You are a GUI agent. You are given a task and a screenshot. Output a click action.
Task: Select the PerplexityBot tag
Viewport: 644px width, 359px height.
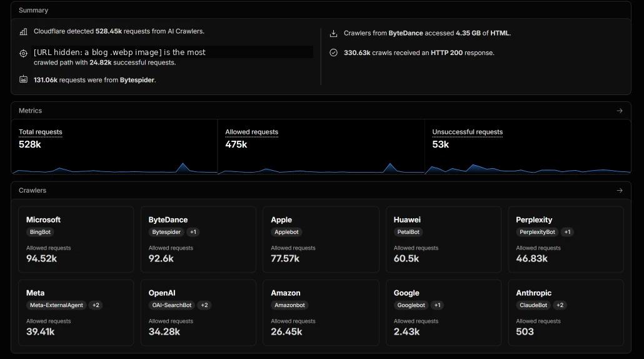(x=537, y=232)
